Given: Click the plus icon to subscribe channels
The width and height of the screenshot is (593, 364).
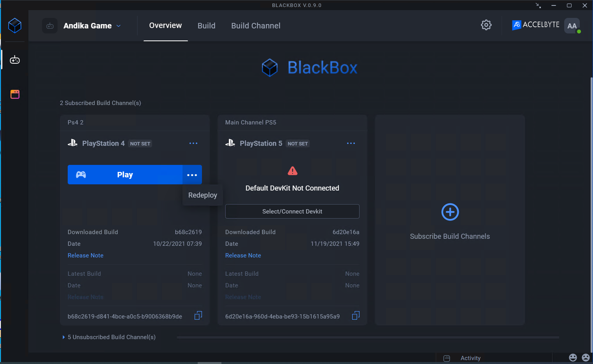Looking at the screenshot, I should [x=450, y=212].
